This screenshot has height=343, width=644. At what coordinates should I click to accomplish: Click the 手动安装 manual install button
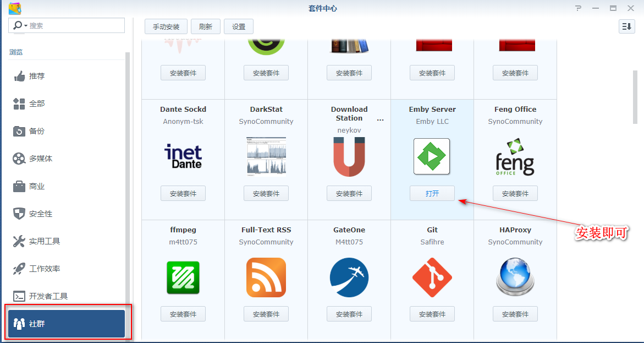click(166, 26)
